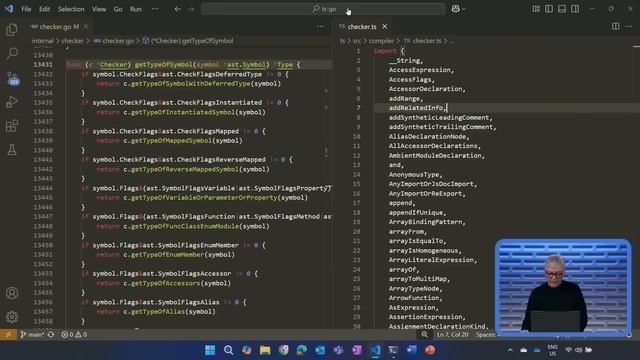
Task: Click the VS Code logo in the title bar
Action: pyautogui.click(x=9, y=9)
